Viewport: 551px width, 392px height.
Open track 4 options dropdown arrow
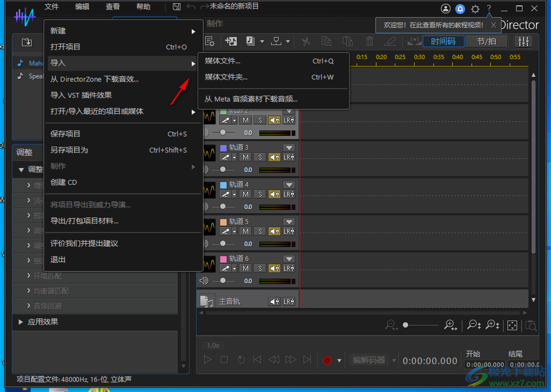point(289,184)
